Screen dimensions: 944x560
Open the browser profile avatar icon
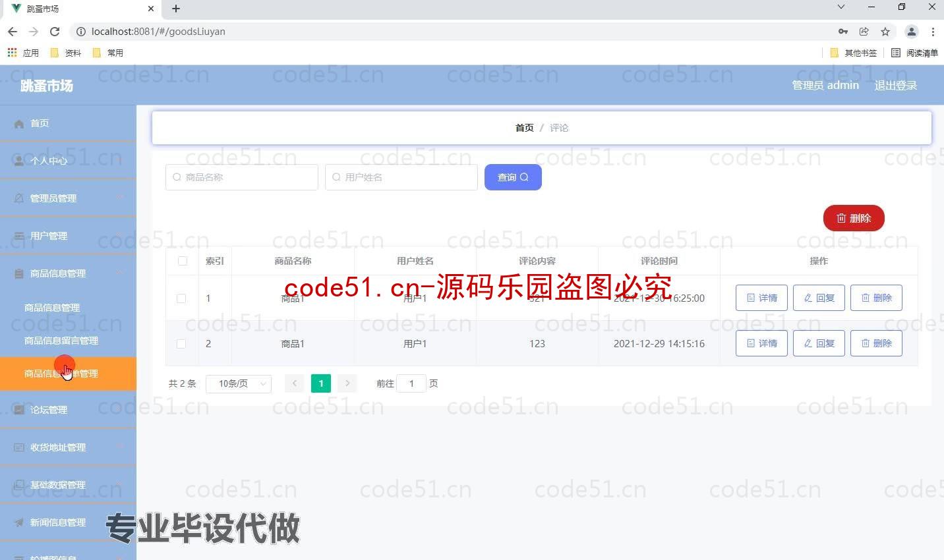(912, 32)
